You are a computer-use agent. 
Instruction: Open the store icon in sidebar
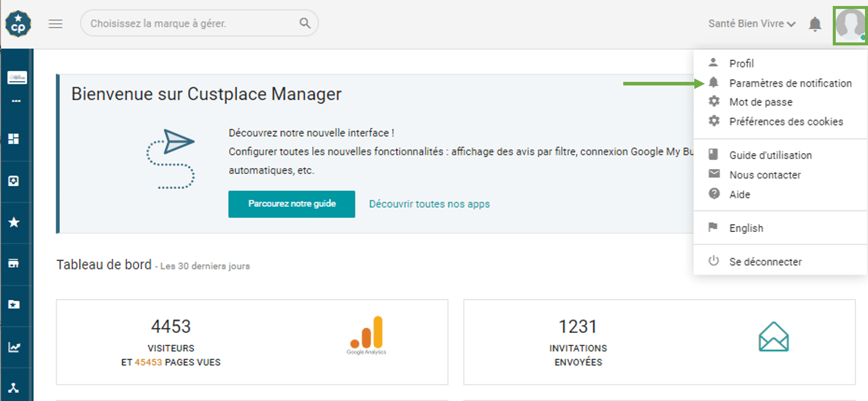(x=14, y=264)
